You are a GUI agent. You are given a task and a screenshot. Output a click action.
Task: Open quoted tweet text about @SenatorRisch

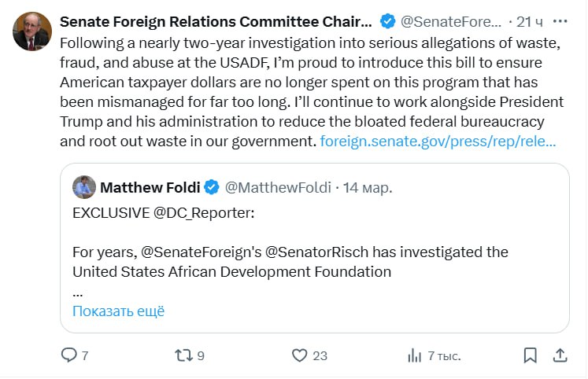[290, 261]
